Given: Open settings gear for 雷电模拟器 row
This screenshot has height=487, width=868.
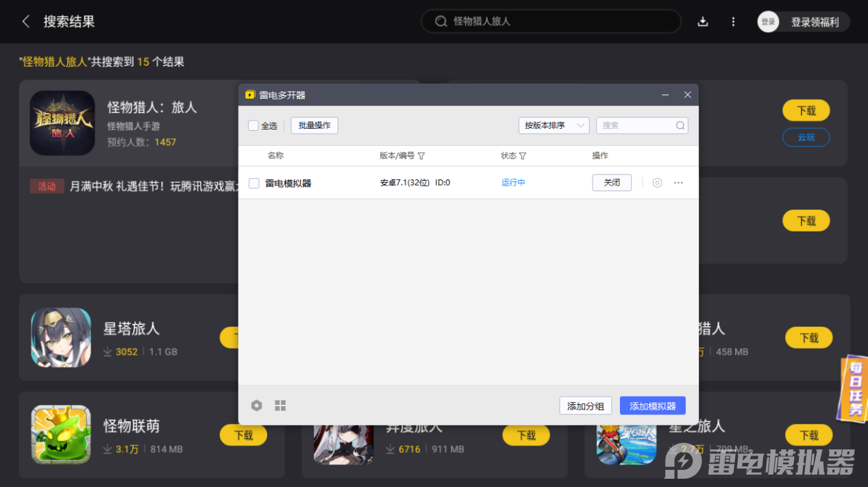Looking at the screenshot, I should (x=657, y=183).
